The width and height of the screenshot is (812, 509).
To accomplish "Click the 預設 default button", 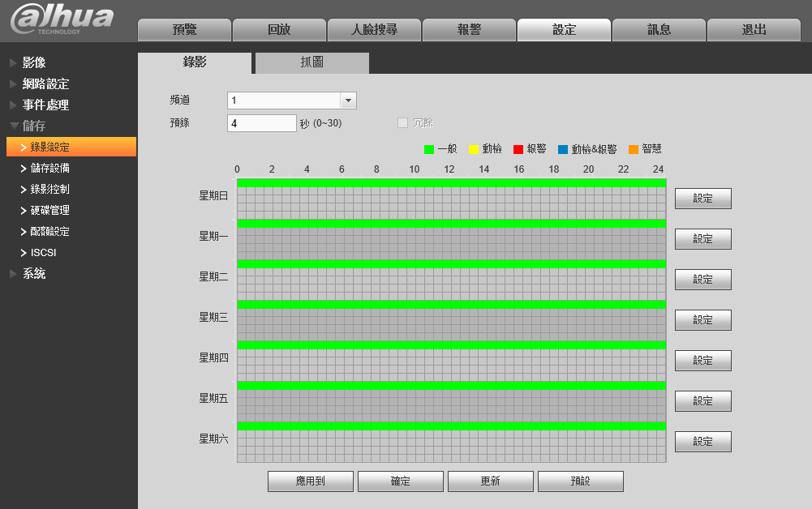I will (x=581, y=481).
